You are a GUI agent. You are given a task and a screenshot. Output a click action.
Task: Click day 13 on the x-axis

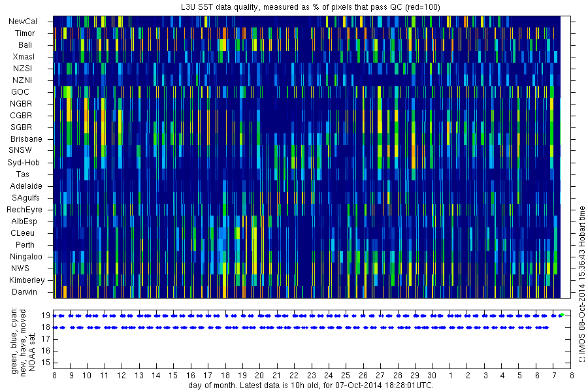click(139, 376)
